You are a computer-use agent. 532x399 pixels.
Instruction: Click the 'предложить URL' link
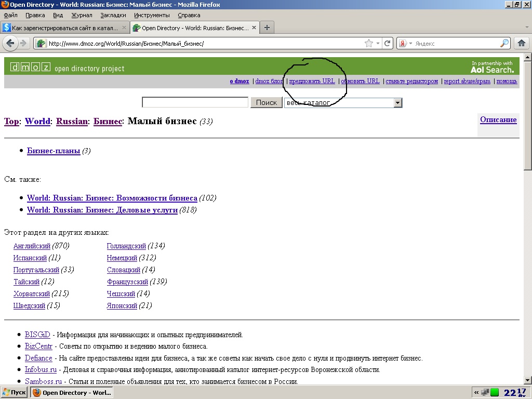312,81
